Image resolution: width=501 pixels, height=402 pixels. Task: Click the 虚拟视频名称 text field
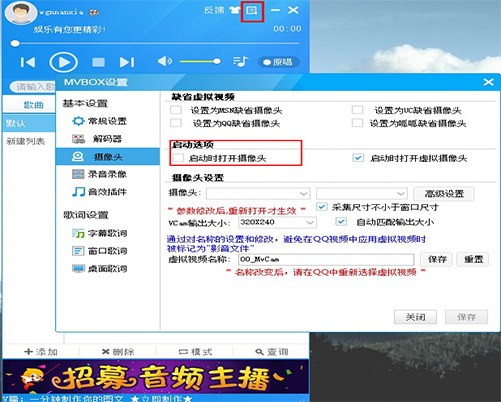pos(326,259)
